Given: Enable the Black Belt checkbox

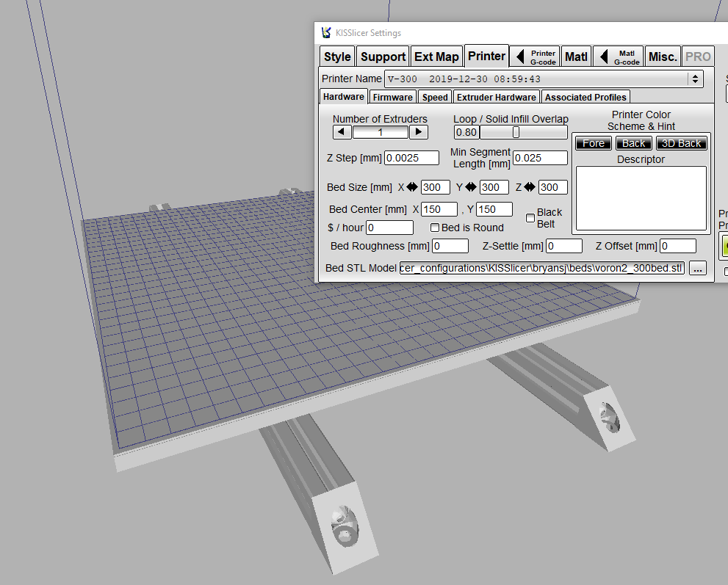Looking at the screenshot, I should click(530, 218).
